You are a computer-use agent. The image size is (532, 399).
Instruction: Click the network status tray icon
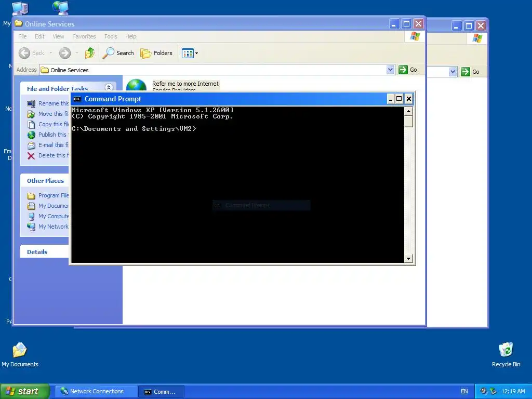[494, 391]
